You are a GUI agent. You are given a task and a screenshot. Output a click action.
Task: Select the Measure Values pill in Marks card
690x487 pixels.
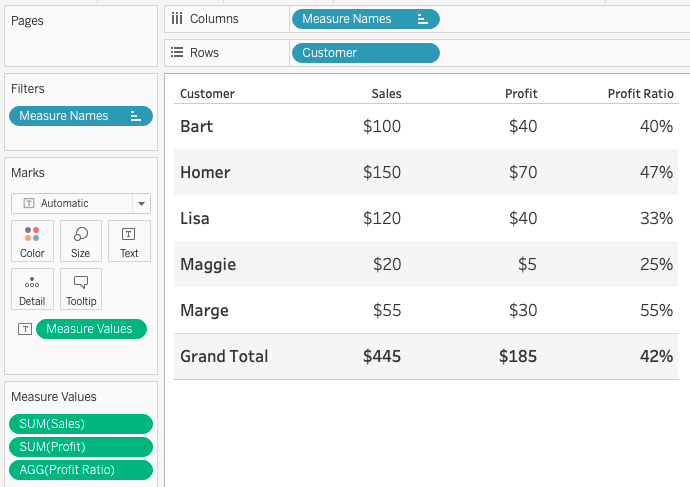(x=90, y=329)
